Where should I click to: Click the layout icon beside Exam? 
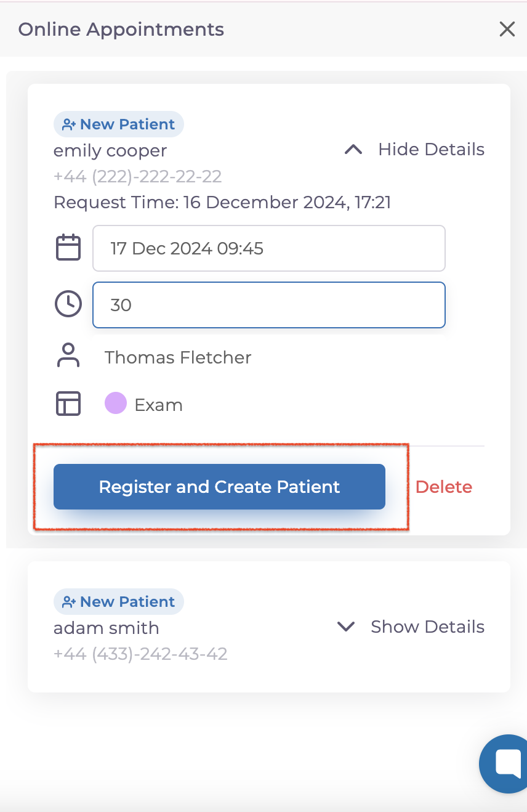click(x=68, y=404)
